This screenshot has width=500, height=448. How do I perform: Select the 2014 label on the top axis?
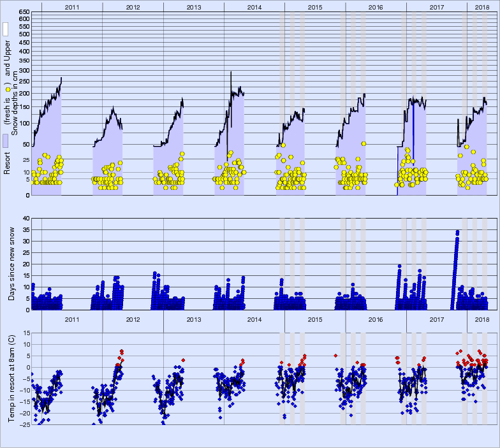pyautogui.click(x=254, y=6)
